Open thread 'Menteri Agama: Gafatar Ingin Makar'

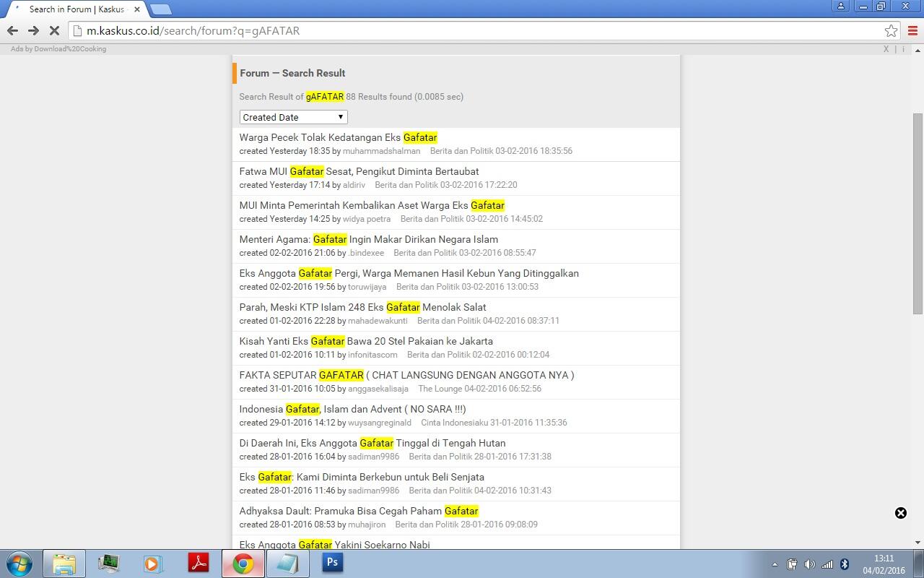pos(369,239)
